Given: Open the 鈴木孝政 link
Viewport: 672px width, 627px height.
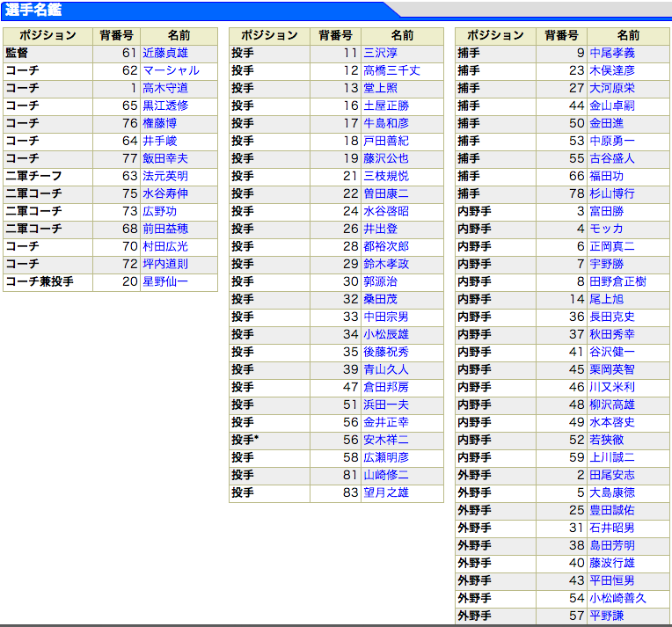Looking at the screenshot, I should [x=386, y=264].
